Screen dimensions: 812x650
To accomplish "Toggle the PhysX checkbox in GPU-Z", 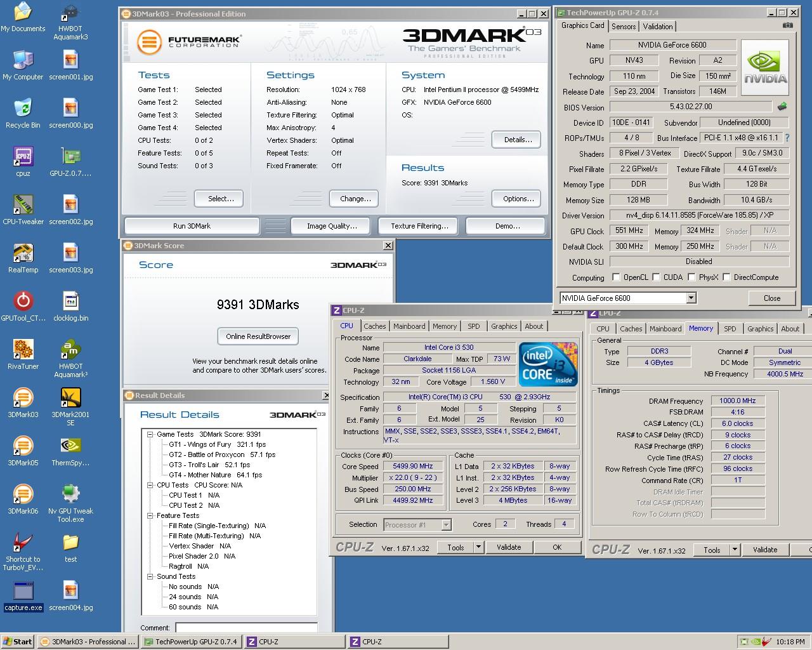I will click(691, 277).
